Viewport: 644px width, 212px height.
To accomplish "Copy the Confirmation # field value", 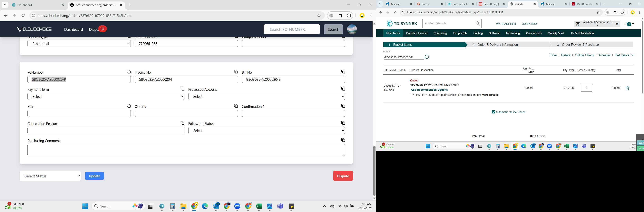I will [343, 106].
